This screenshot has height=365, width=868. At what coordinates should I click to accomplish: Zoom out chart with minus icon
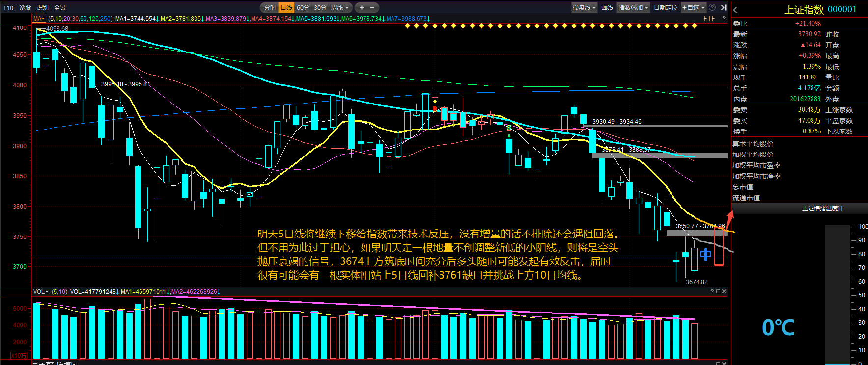point(372,7)
